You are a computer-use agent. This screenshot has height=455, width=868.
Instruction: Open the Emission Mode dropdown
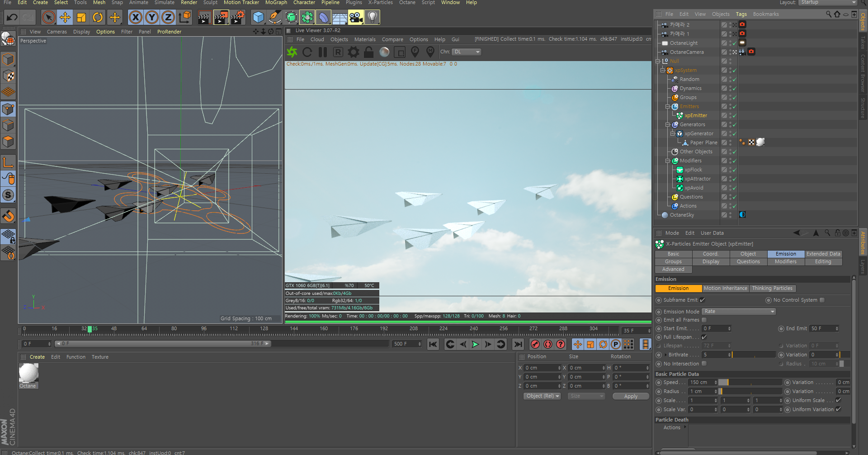(x=739, y=312)
